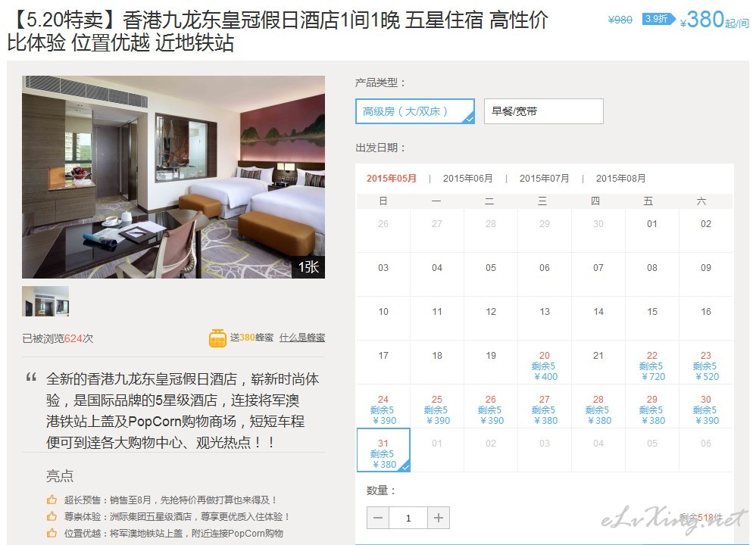Click the 3.9折 discount badge
The image size is (756, 545).
[x=658, y=19]
